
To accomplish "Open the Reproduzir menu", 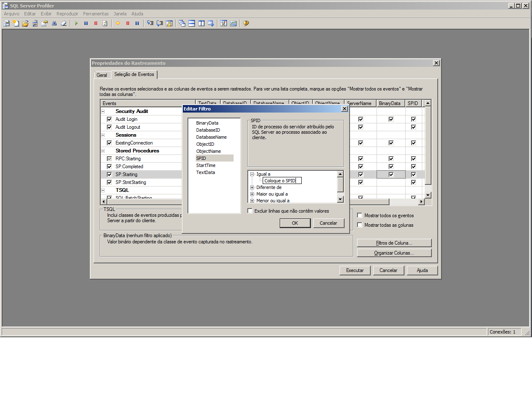I will (x=67, y=14).
